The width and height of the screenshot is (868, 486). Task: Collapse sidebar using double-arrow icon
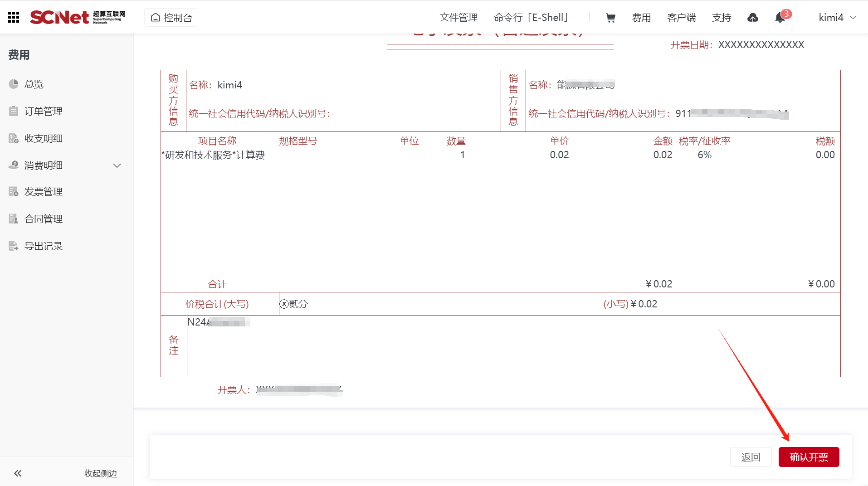[x=18, y=473]
